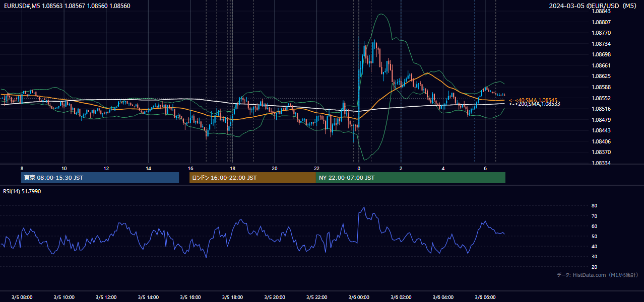644x302 pixels.
Task: Click the 40 SMA 1.08545 orange label
Action: pos(533,100)
